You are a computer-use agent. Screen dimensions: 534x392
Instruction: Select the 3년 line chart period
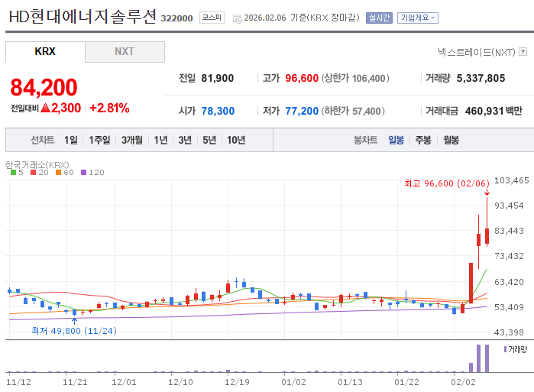pyautogui.click(x=185, y=140)
